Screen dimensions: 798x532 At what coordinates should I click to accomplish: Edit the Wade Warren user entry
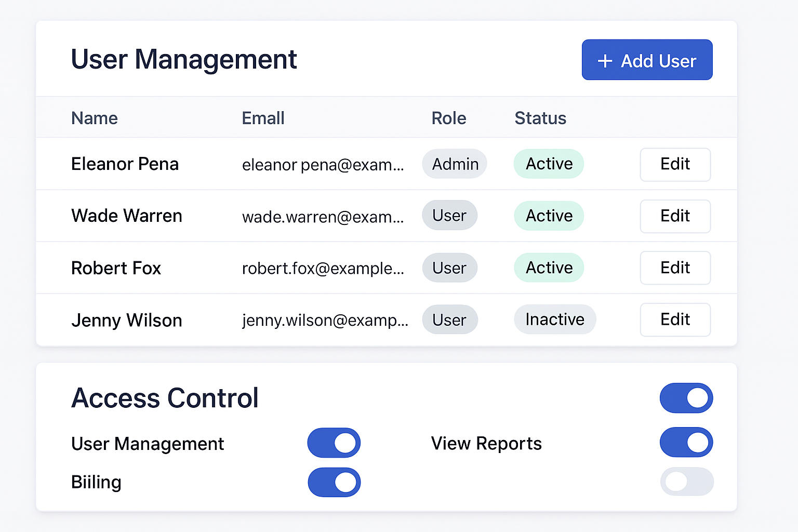click(675, 216)
